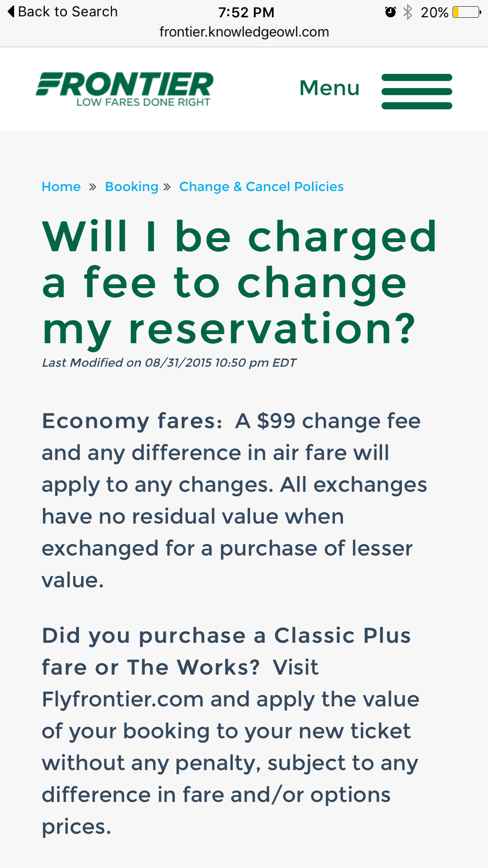Open the Booking breadcrumb link
Screen dimensions: 488x868
tap(131, 186)
